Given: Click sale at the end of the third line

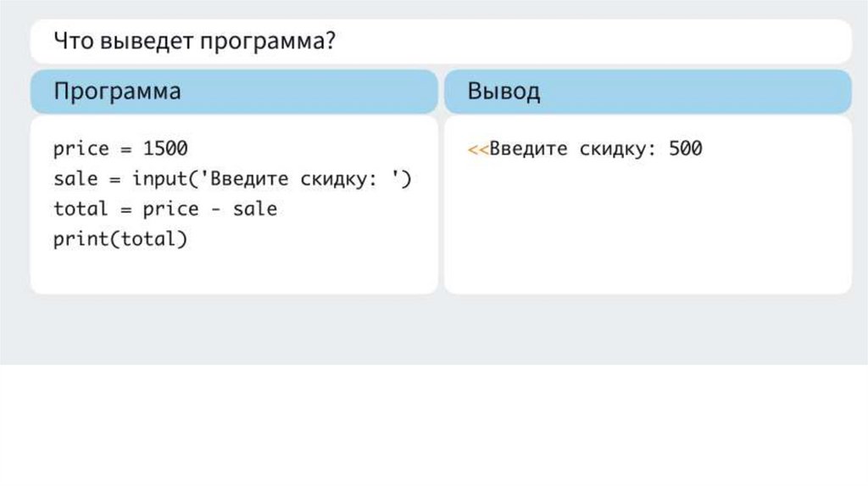Looking at the screenshot, I should point(254,209).
